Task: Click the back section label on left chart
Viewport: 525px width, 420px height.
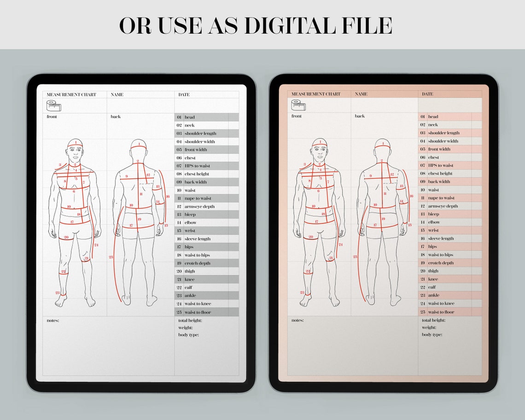Action: (x=116, y=117)
